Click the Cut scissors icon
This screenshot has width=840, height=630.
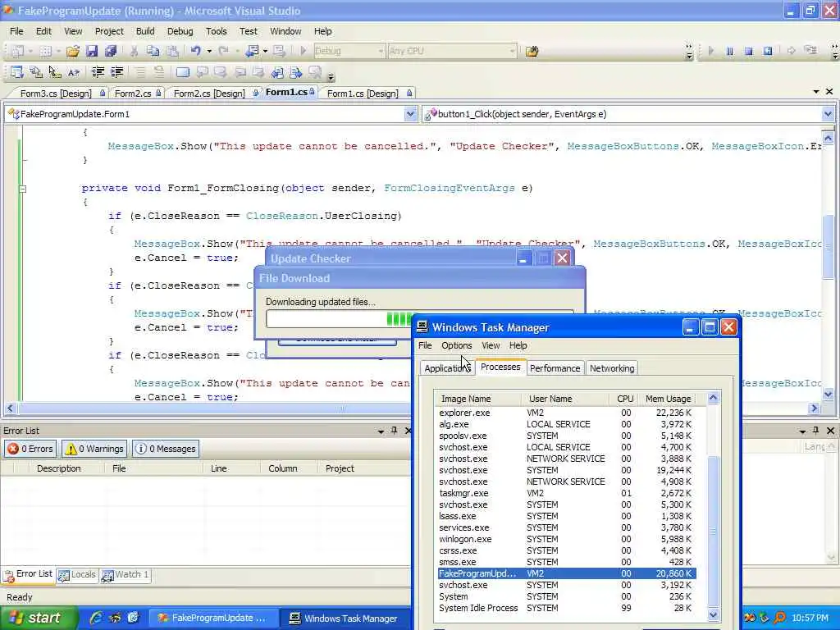pos(134,51)
